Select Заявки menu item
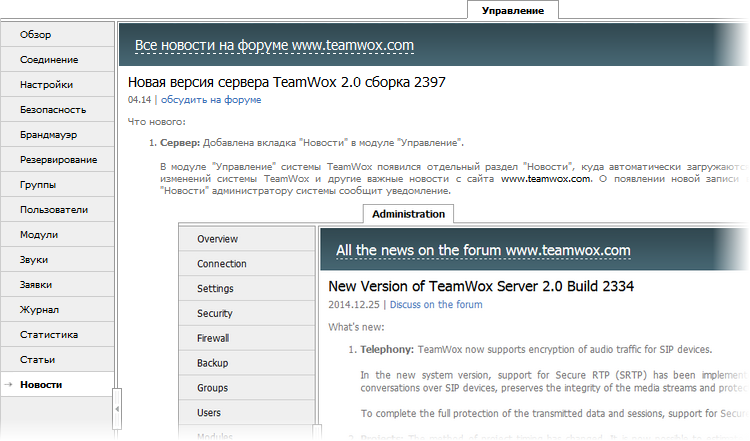The image size is (750, 441). (x=57, y=285)
